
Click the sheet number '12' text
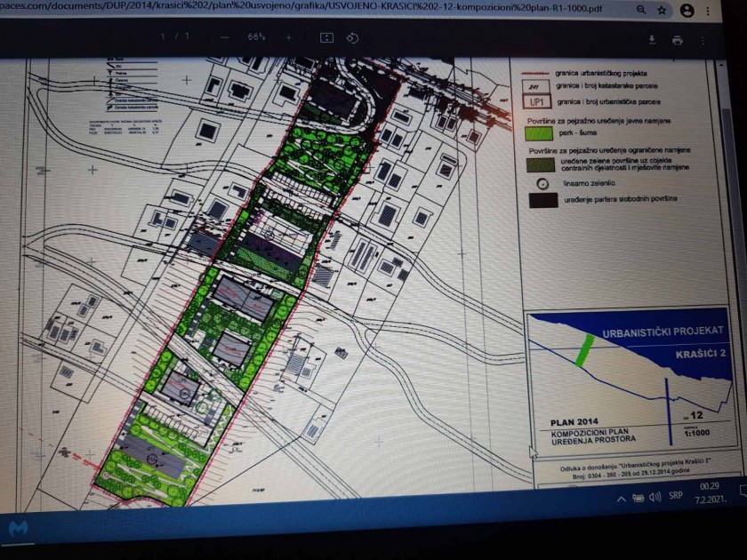[x=696, y=416]
